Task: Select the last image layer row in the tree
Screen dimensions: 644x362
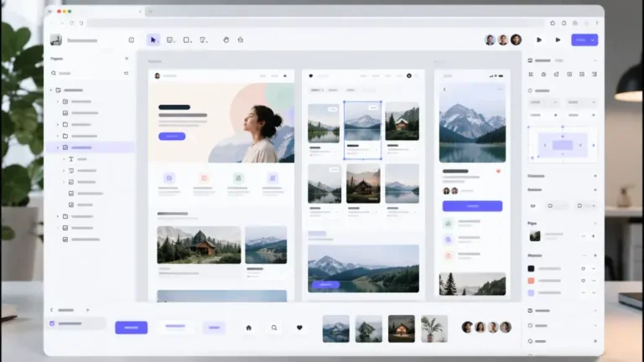Action: tap(90, 240)
